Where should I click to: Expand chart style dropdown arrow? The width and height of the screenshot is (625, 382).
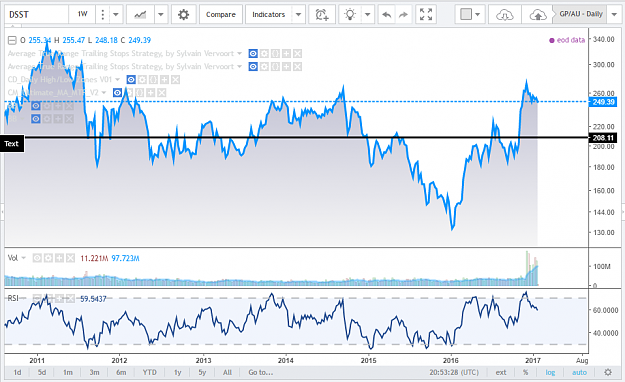pyautogui.click(x=161, y=15)
